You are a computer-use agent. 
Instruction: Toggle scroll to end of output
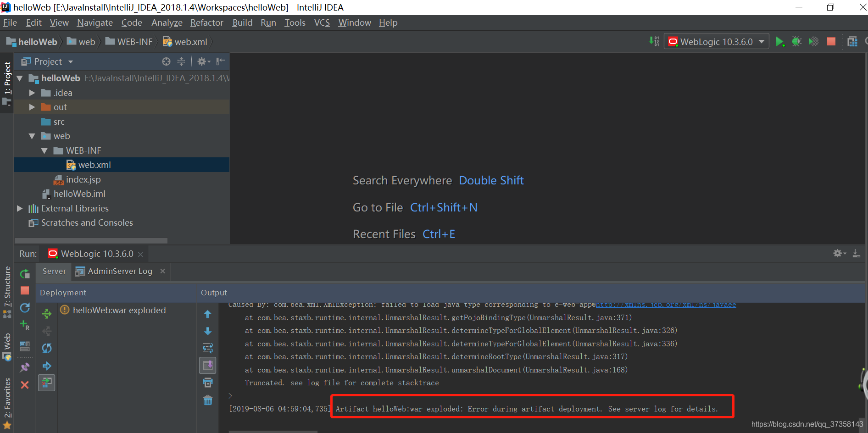[x=208, y=366]
